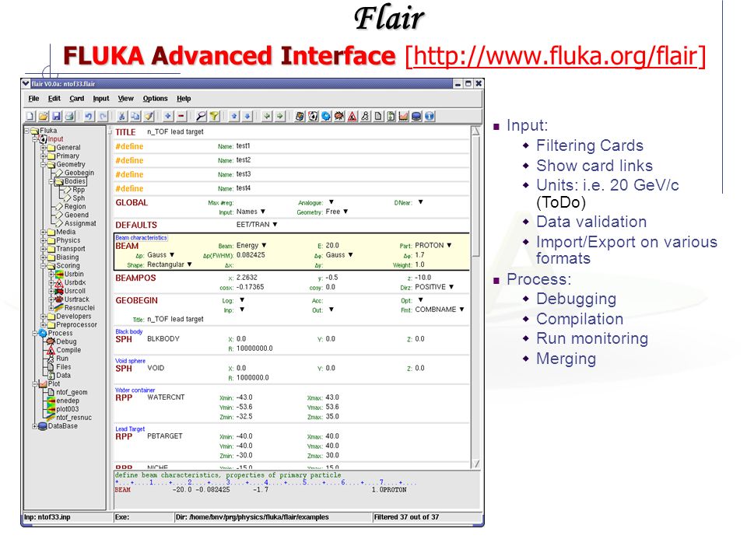Open the Card menu

coord(76,99)
